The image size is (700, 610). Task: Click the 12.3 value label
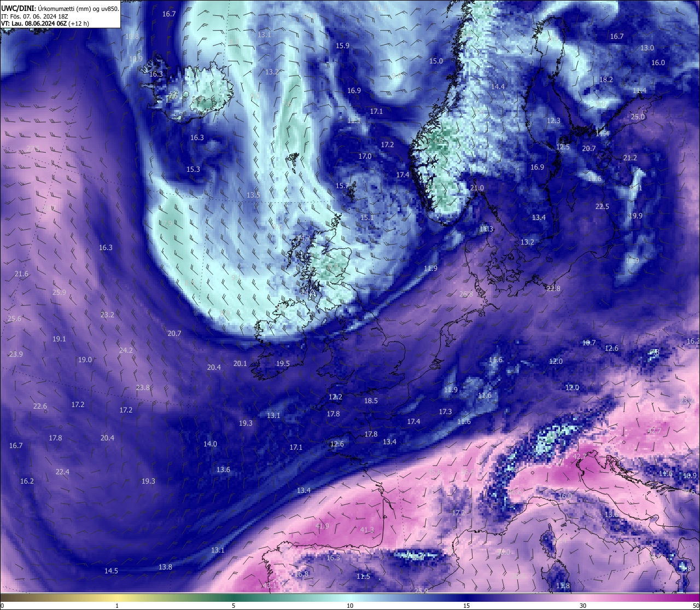click(x=553, y=121)
